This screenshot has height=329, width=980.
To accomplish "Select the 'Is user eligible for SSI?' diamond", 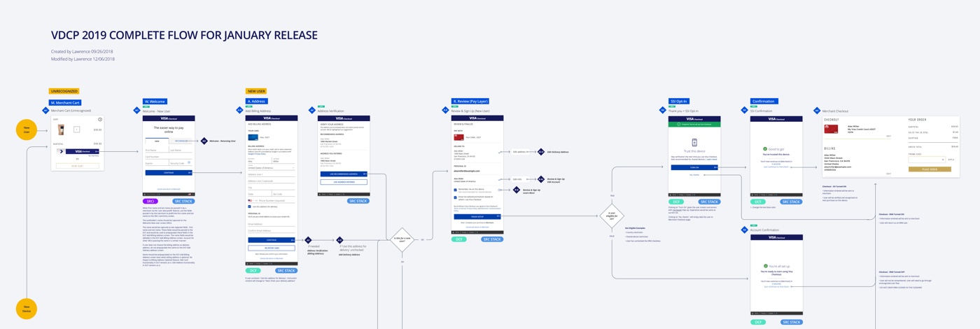I will tap(612, 216).
